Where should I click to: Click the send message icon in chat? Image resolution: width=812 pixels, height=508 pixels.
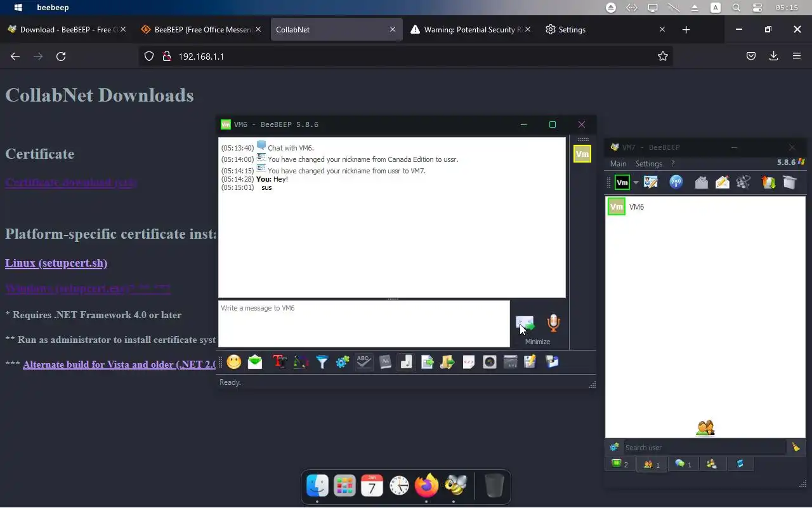pos(525,324)
